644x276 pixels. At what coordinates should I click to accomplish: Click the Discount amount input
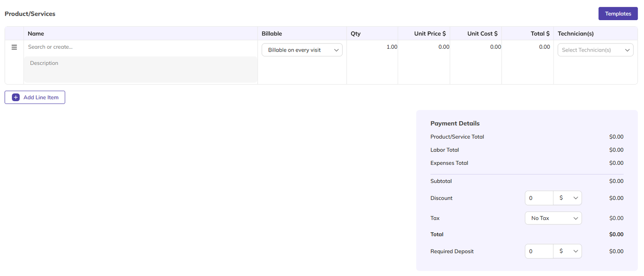click(x=539, y=198)
